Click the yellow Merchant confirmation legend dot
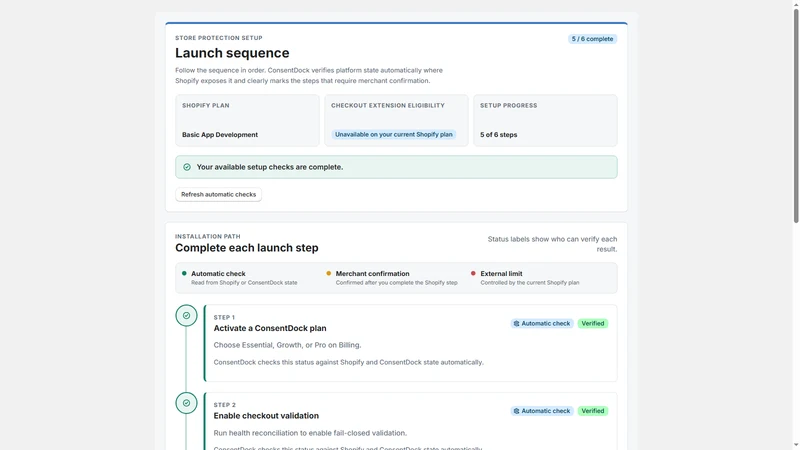The height and width of the screenshot is (450, 800). coord(329,273)
